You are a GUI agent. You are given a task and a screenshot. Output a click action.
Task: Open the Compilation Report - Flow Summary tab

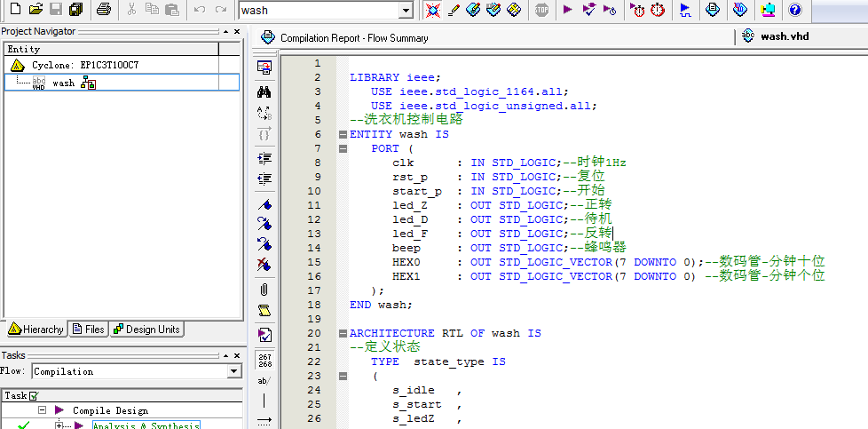[x=353, y=38]
